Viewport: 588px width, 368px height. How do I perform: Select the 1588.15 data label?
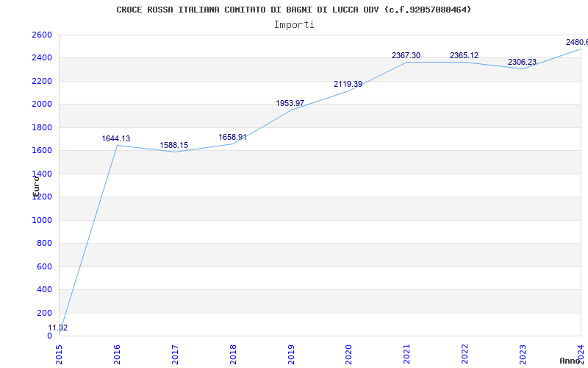coord(174,145)
